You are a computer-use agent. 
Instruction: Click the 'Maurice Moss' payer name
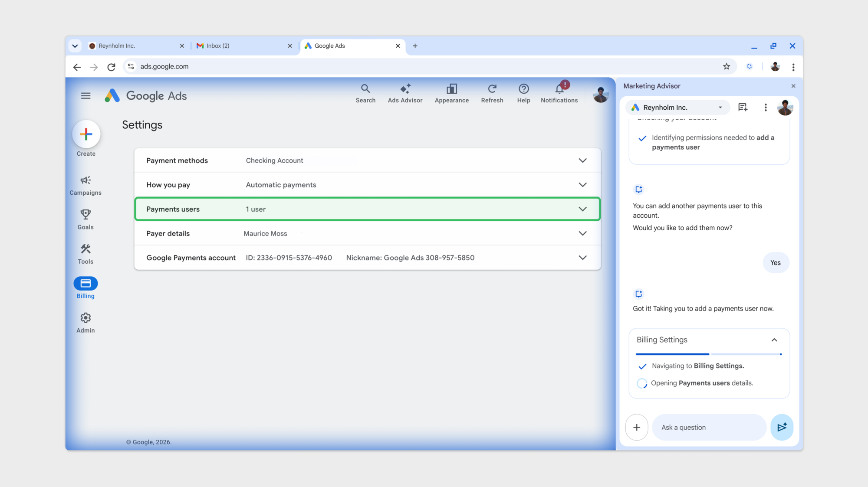pyautogui.click(x=265, y=233)
